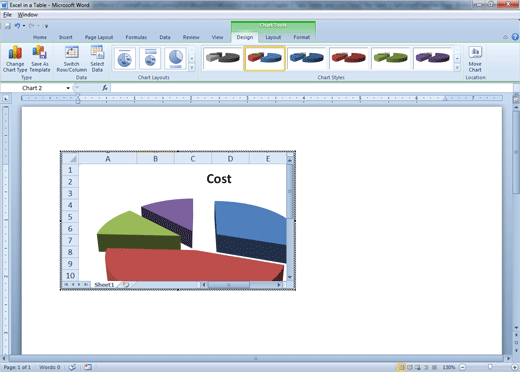The height and width of the screenshot is (372, 520).
Task: Select the red pie chart style
Action: click(x=348, y=58)
